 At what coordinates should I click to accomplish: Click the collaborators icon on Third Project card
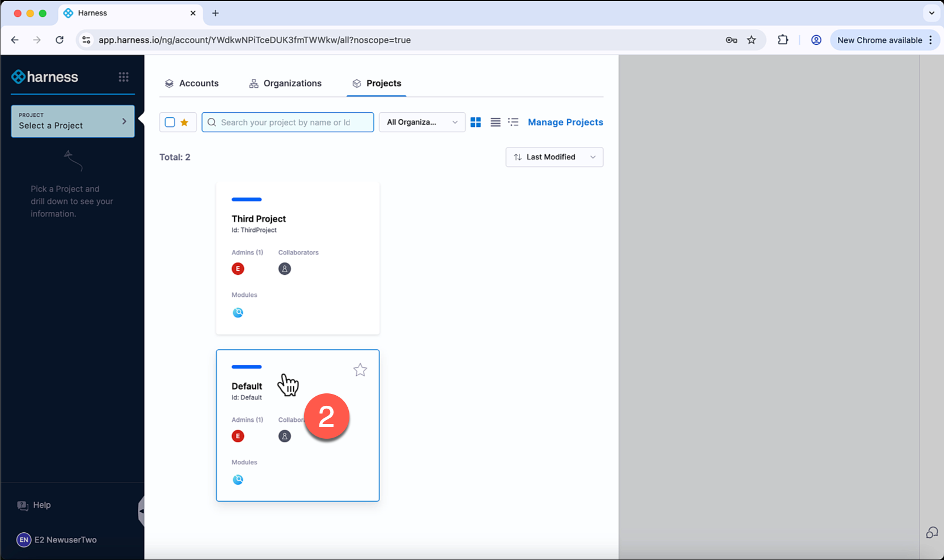(x=284, y=269)
